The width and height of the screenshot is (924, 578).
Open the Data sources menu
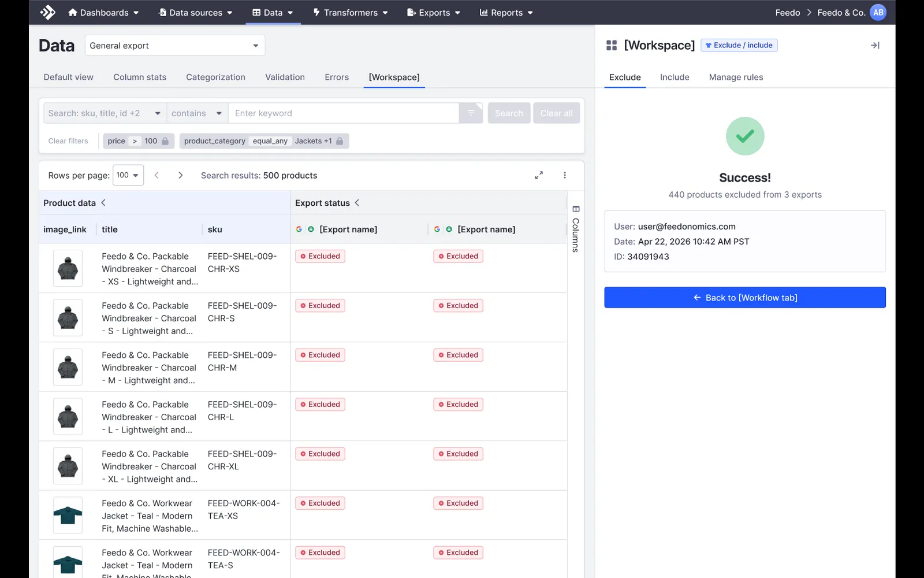(x=196, y=12)
